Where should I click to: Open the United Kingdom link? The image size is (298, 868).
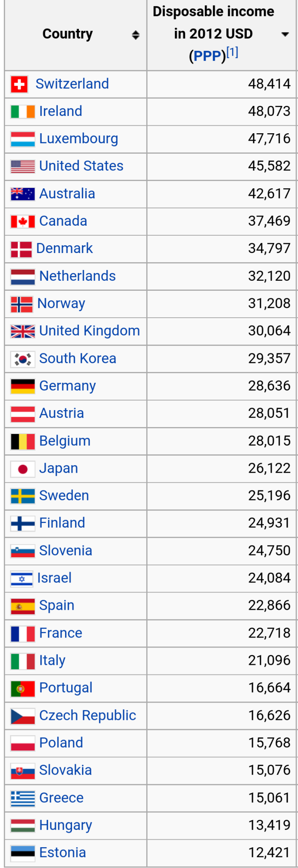pos(89,331)
